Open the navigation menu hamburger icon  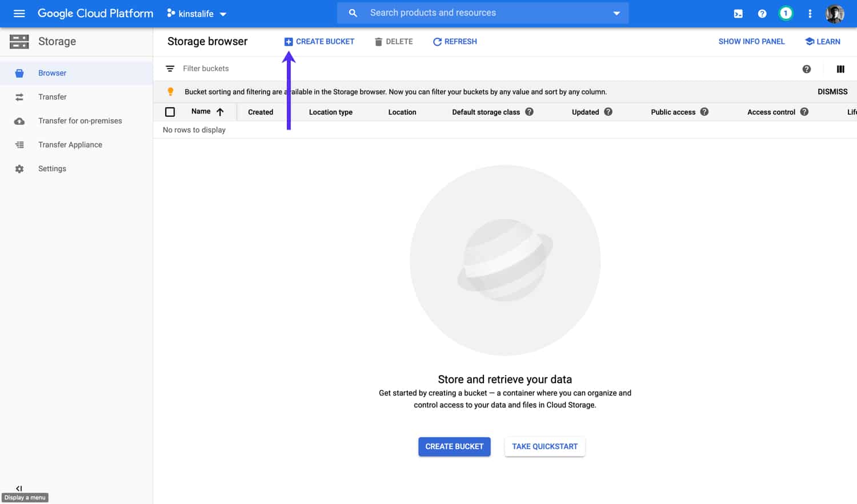coord(19,13)
